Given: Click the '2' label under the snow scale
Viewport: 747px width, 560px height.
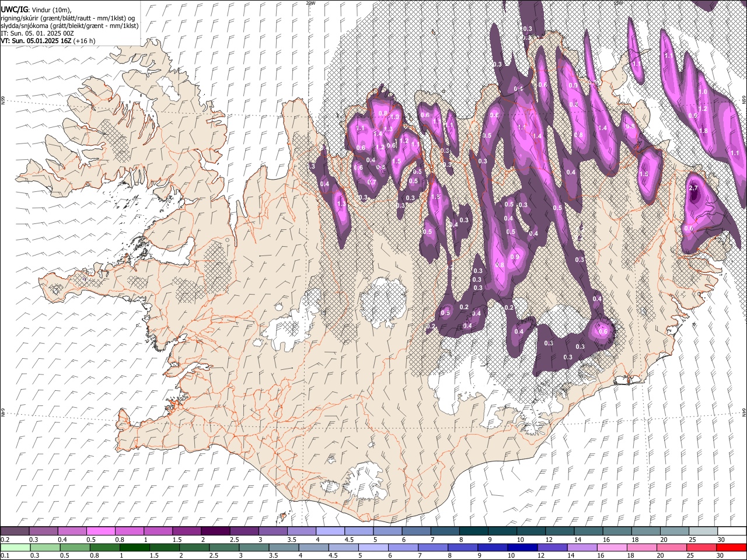Looking at the screenshot, I should pyautogui.click(x=203, y=540).
